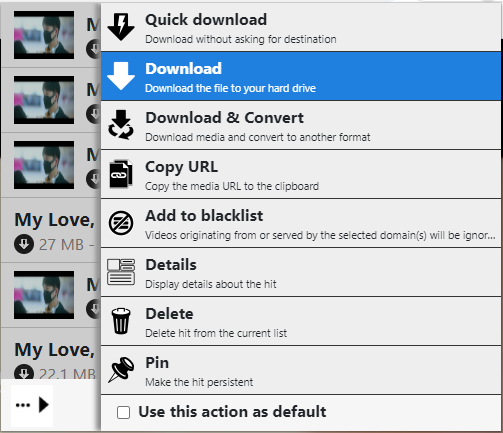Image resolution: width=503 pixels, height=433 pixels.
Task: Open the three-dots more options menu
Action: click(23, 405)
